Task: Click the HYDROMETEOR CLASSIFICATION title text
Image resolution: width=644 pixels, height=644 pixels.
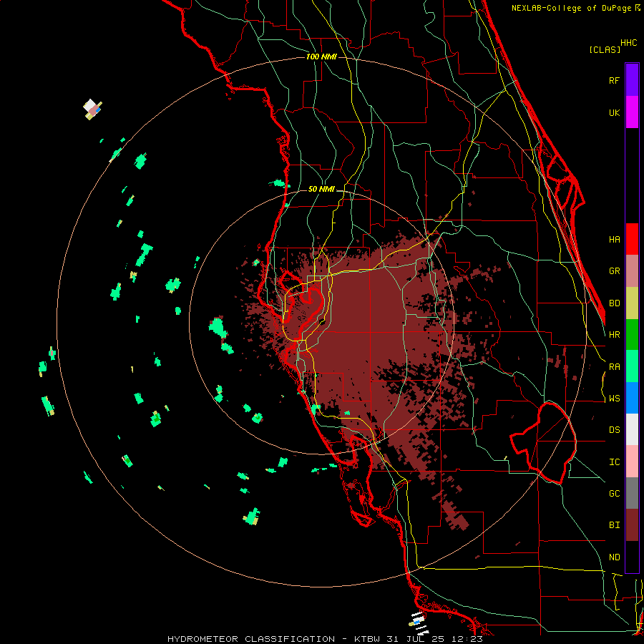Action: (x=251, y=639)
